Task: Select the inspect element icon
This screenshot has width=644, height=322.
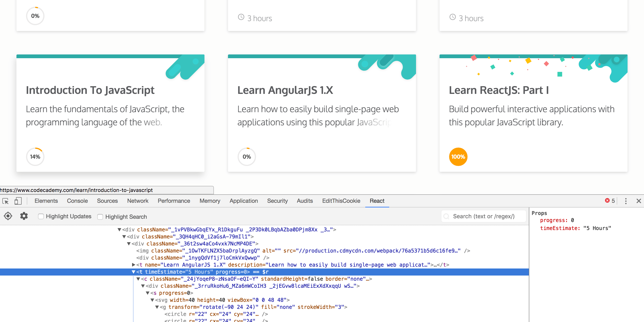Action: tap(5, 201)
